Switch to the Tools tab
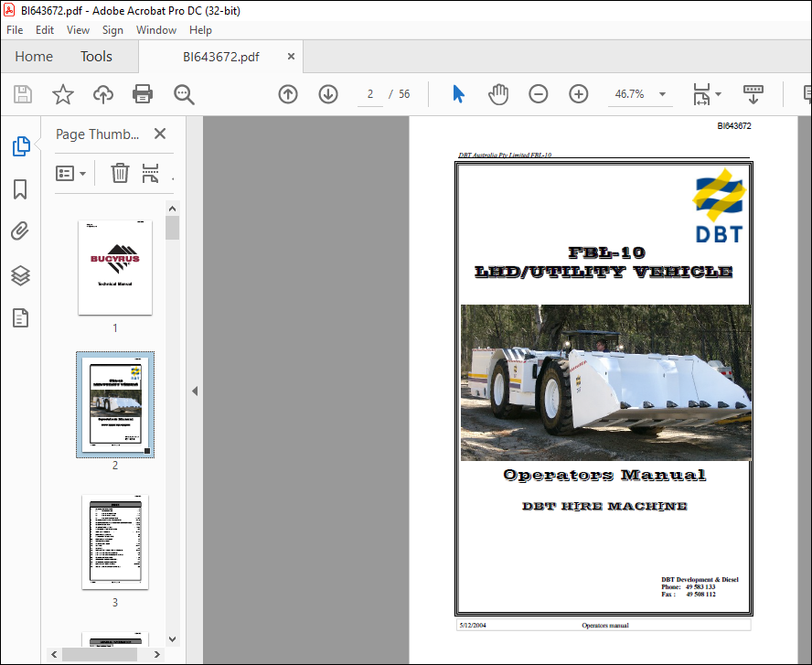 pyautogui.click(x=96, y=57)
